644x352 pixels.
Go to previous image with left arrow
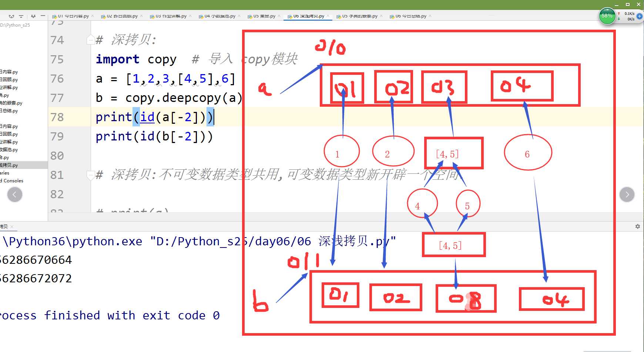click(x=15, y=195)
